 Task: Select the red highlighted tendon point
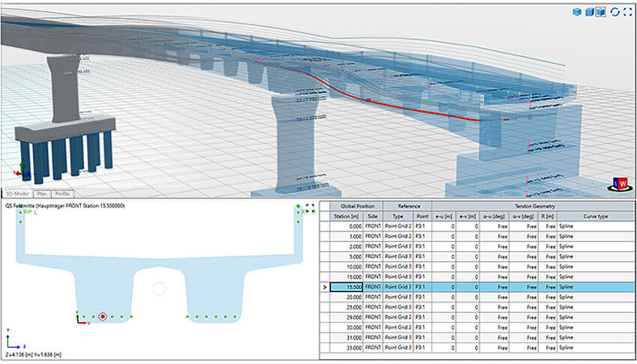(103, 318)
